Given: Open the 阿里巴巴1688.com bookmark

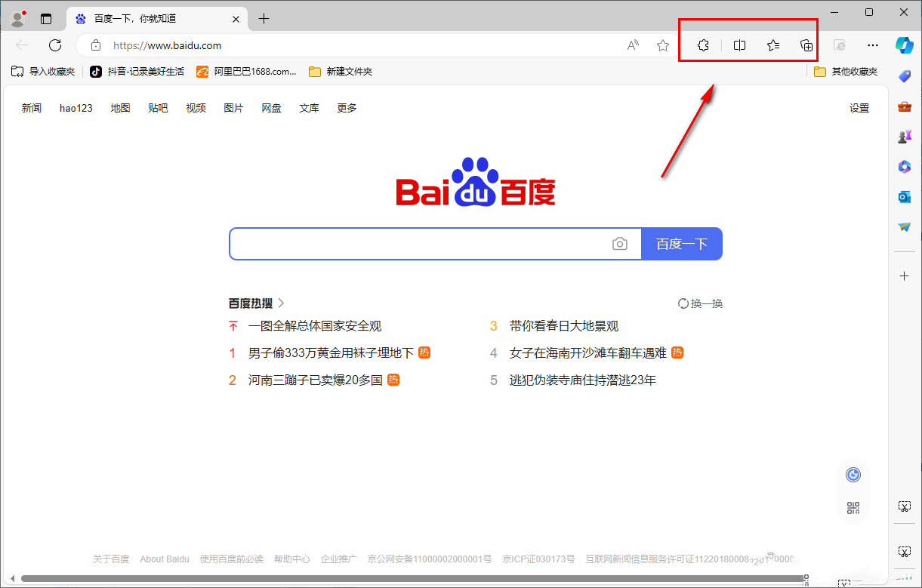Looking at the screenshot, I should (x=246, y=72).
